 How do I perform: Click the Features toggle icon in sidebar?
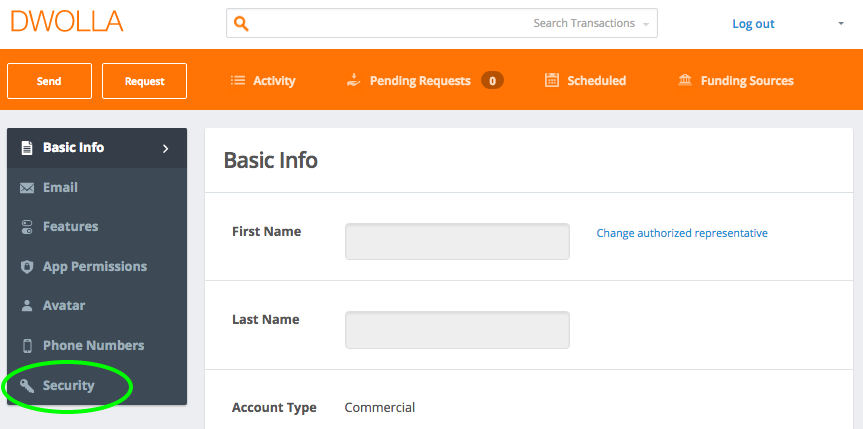point(27,227)
